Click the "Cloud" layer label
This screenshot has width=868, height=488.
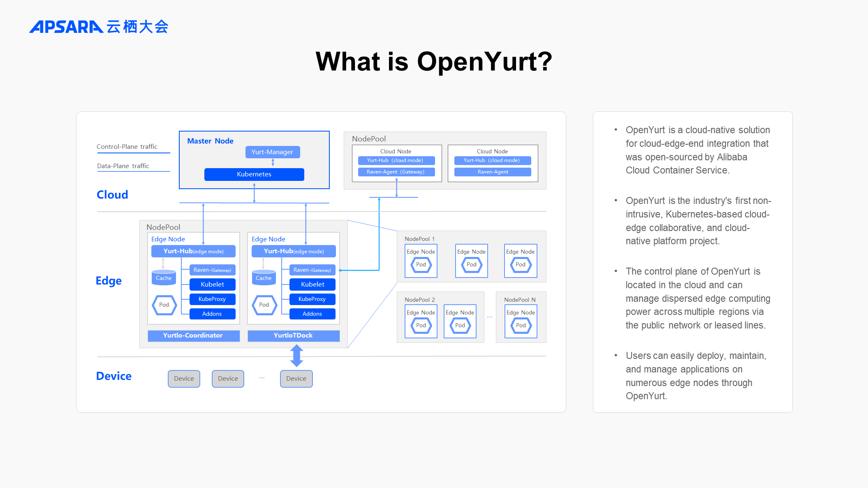point(112,194)
